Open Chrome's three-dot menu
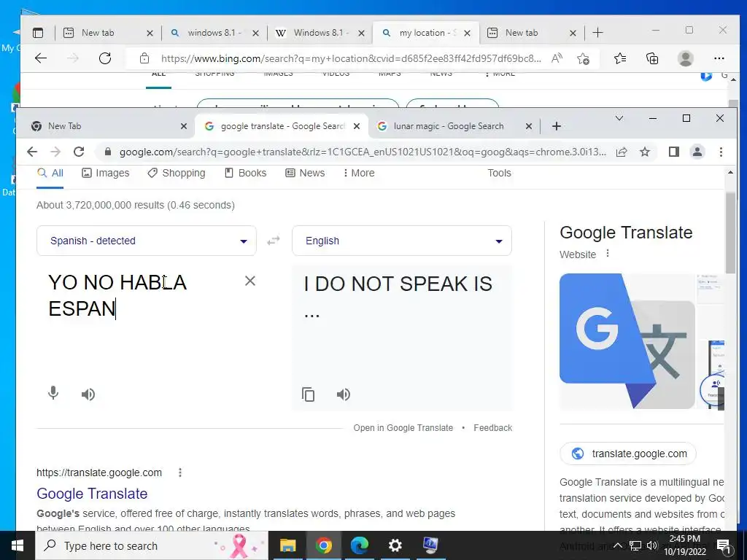Viewport: 747px width, 560px height. (721, 152)
